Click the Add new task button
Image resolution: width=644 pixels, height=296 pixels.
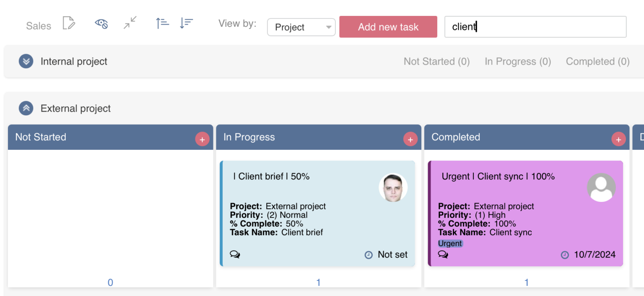tap(388, 27)
